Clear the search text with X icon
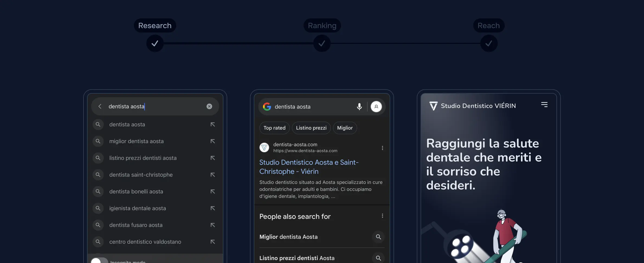 click(209, 106)
